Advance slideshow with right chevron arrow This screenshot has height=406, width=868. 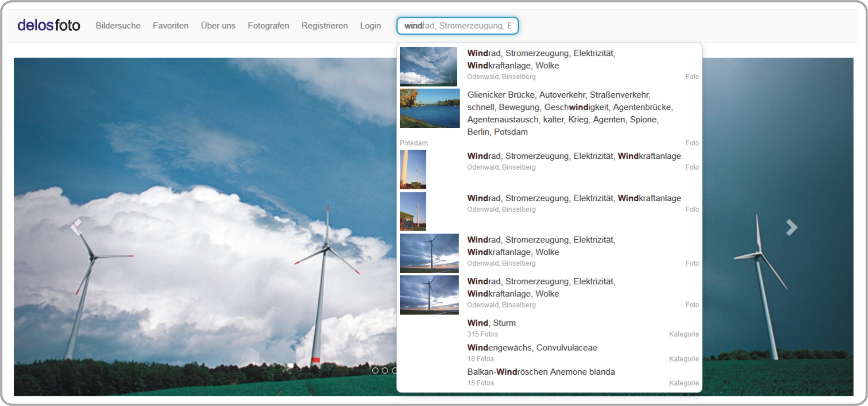[x=791, y=227]
